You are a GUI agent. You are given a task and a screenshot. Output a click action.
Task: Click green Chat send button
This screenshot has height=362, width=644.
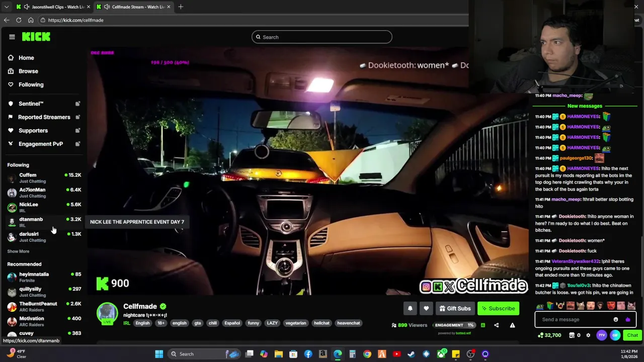pyautogui.click(x=632, y=335)
